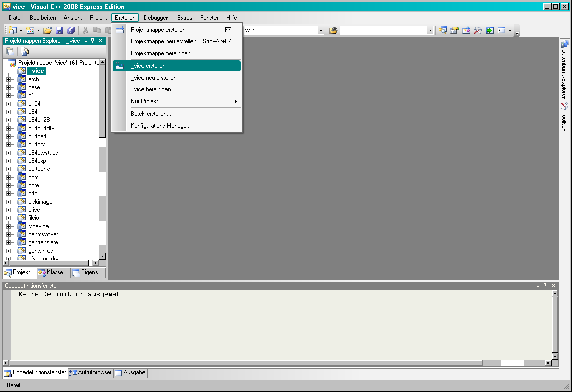572x392 pixels.
Task: Click the Save All toolbar icon
Action: tap(71, 31)
